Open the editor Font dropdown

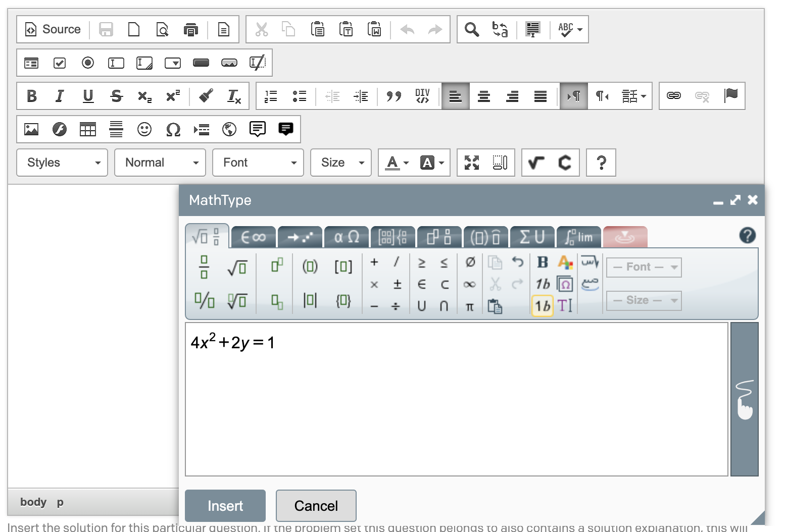[x=258, y=163]
